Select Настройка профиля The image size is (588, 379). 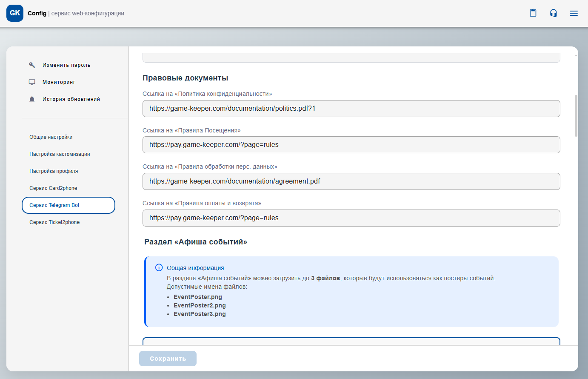point(54,171)
